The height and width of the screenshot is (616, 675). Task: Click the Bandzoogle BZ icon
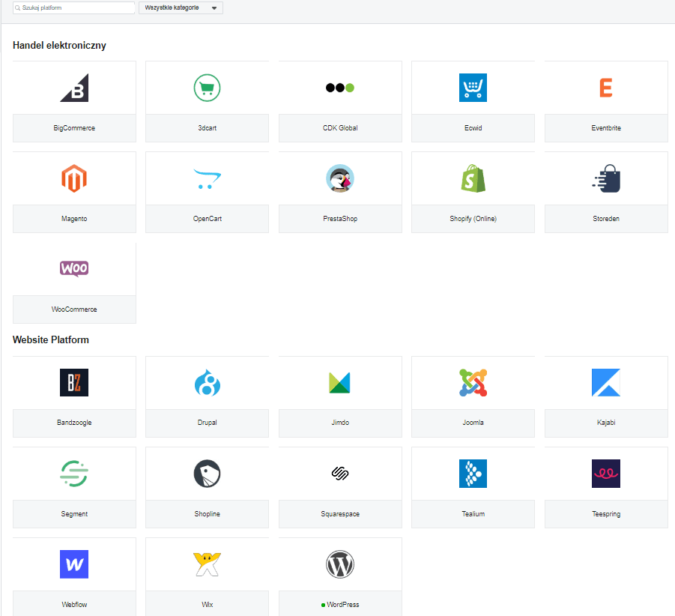pos(74,382)
